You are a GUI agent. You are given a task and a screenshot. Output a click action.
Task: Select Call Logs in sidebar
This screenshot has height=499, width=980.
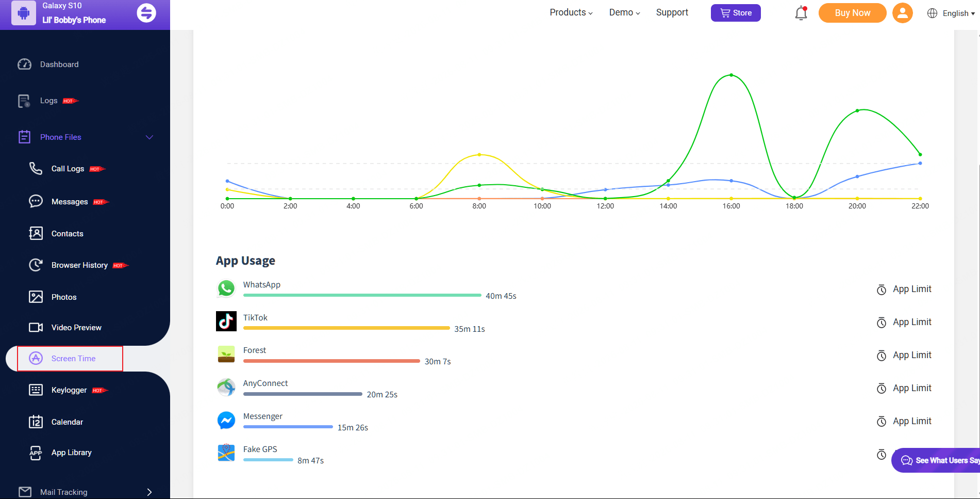[x=68, y=169]
